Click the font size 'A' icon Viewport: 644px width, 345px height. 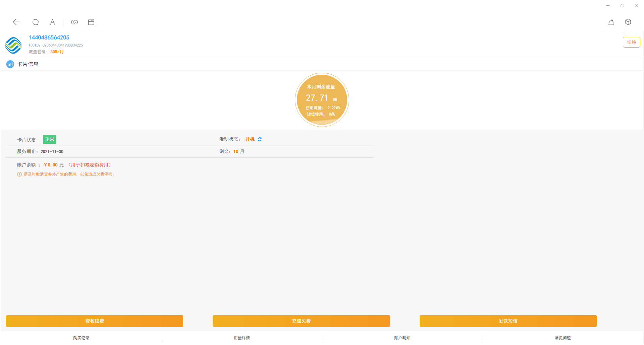click(x=52, y=22)
